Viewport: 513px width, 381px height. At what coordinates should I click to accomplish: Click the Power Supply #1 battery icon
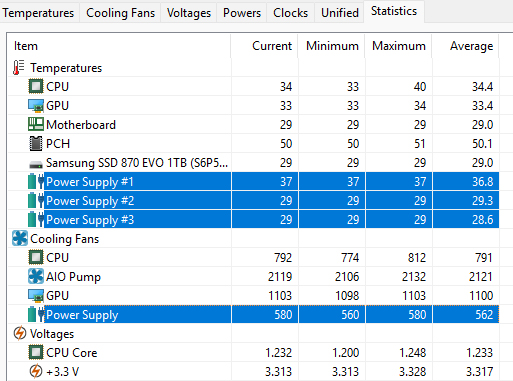36,181
